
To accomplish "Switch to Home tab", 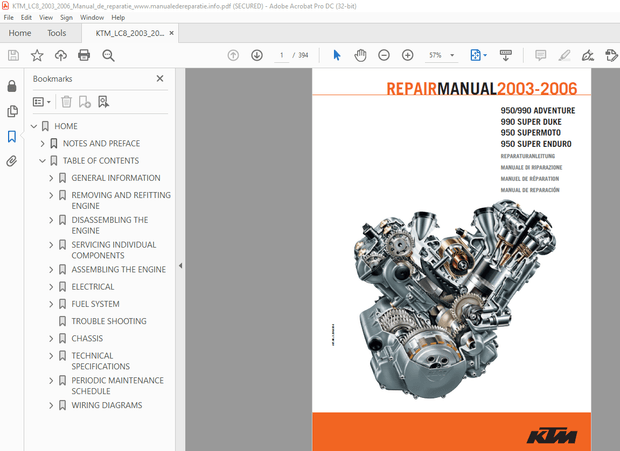I will (x=20, y=33).
